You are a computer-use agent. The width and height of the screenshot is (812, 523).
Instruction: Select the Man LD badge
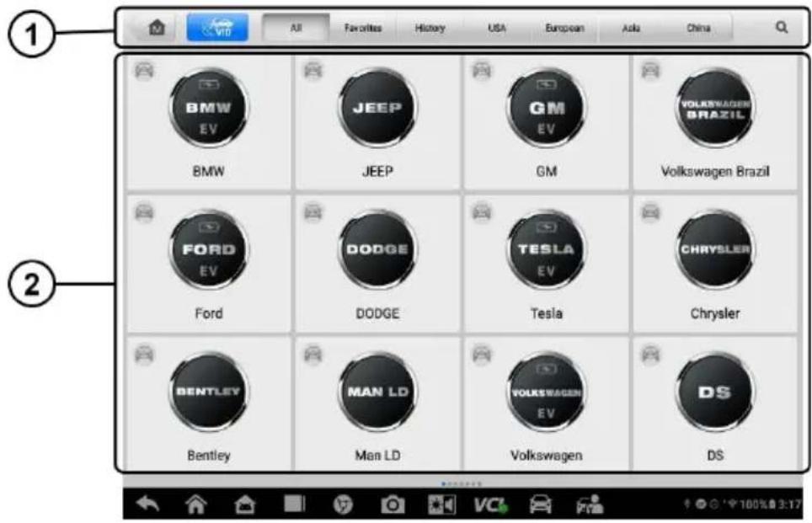(x=377, y=392)
